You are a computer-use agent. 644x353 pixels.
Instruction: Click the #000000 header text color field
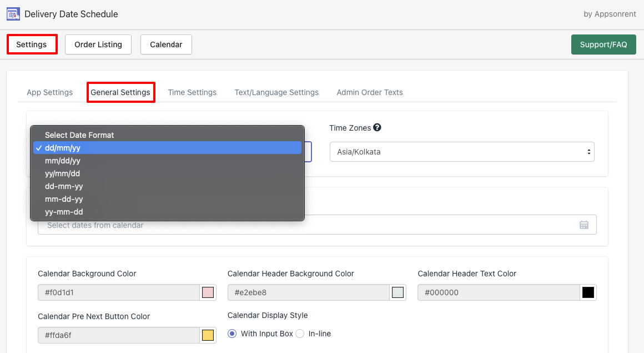pyautogui.click(x=499, y=292)
